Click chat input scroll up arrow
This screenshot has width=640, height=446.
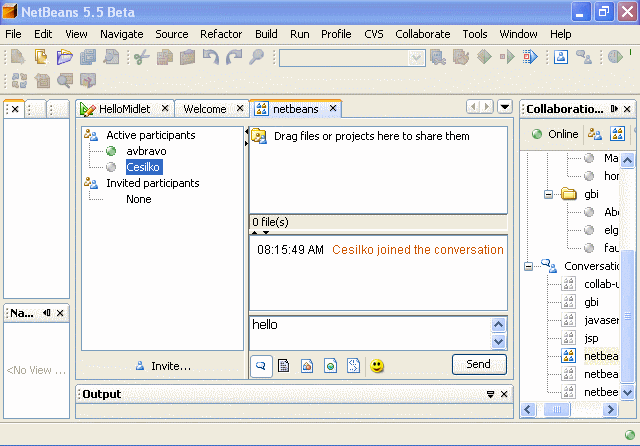click(x=498, y=325)
